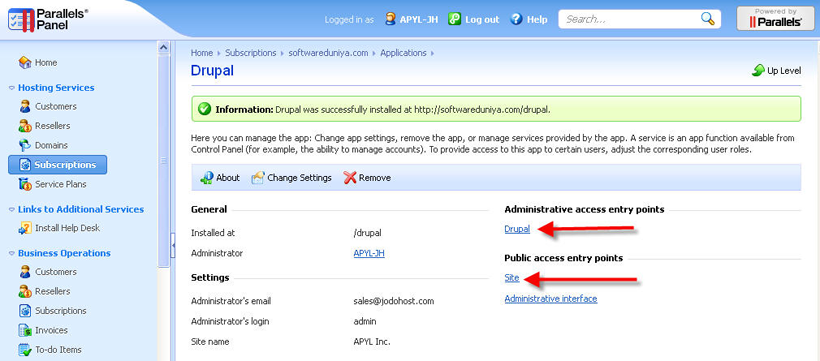Click the Up Level link text
Viewport: 820px width, 361px height.
pyautogui.click(x=784, y=71)
